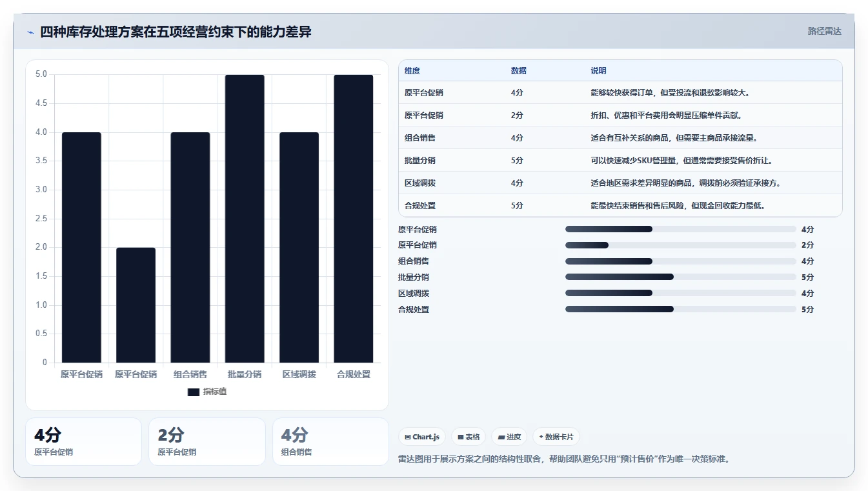
Task: Click text 可以快速减少SKU管理量，但通常需要接受售价折让
Action: (x=681, y=161)
